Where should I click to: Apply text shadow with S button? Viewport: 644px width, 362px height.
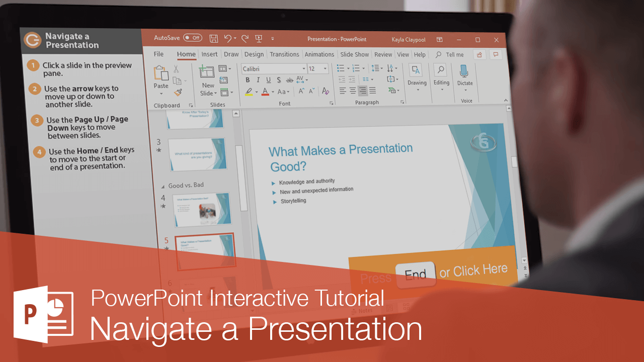(x=279, y=80)
